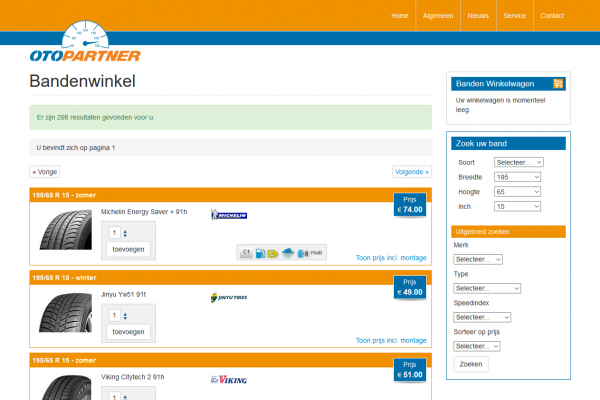Click the Jinyu Yw51 91t title
This screenshot has width=600, height=400.
[x=123, y=294]
